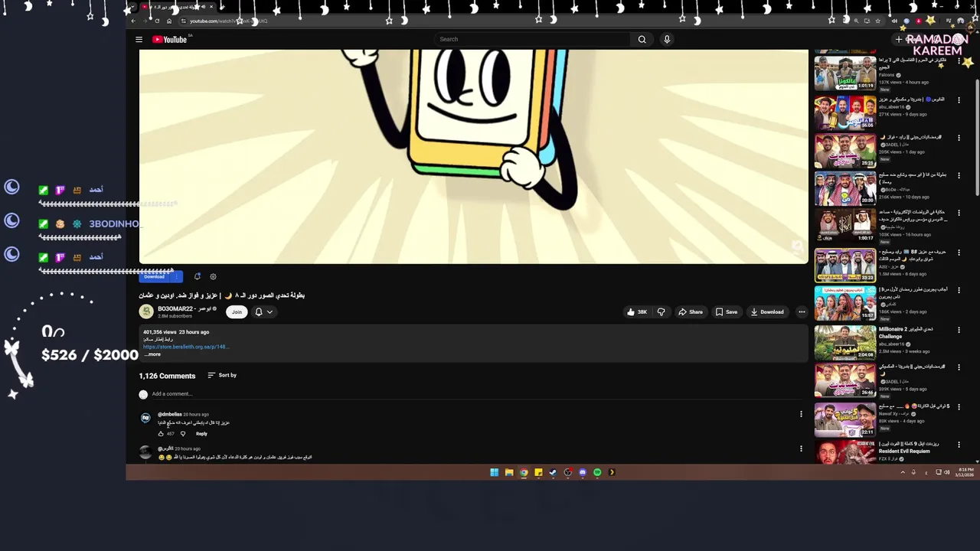Download the video from action row
980x551 pixels.
coord(767,311)
